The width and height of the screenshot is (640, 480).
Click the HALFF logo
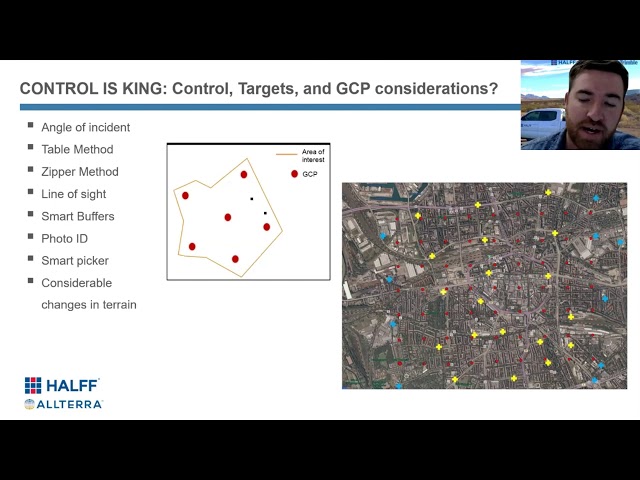click(x=62, y=385)
